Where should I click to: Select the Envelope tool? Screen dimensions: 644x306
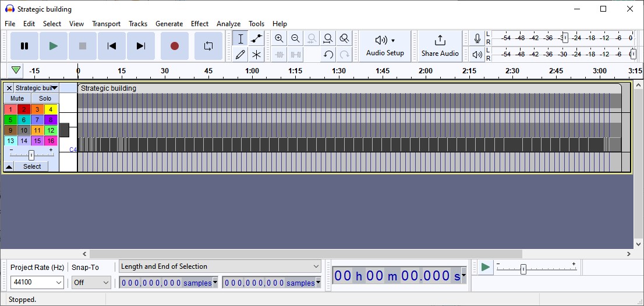(256, 39)
